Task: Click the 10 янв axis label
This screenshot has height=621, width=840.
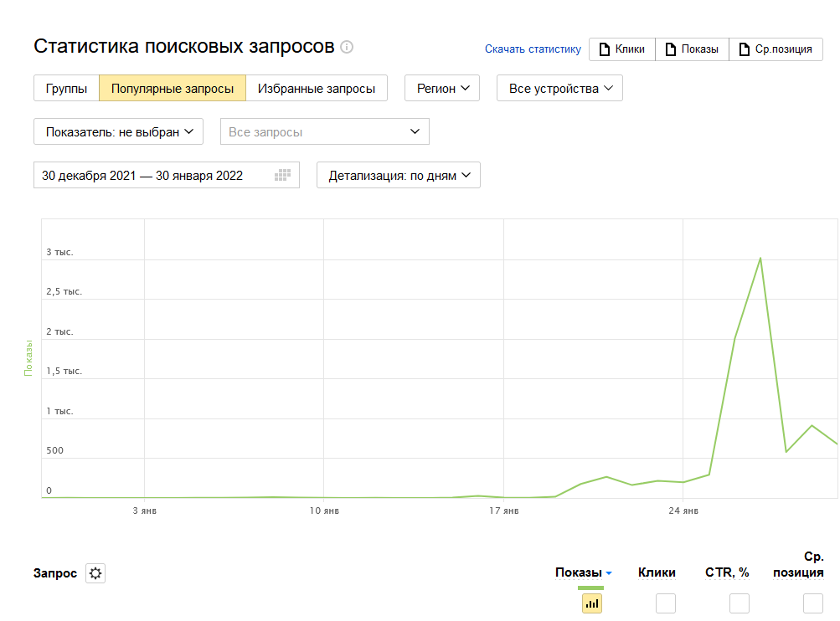Action: [x=324, y=511]
